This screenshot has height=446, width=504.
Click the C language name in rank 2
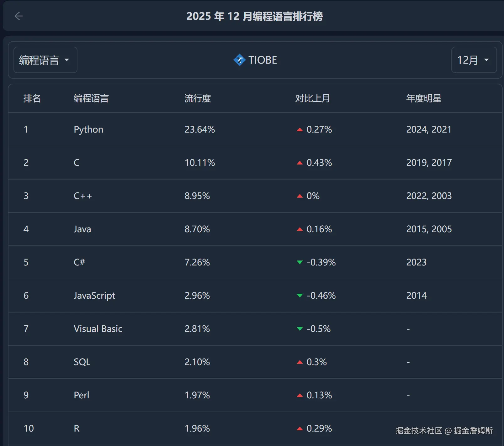pos(77,163)
